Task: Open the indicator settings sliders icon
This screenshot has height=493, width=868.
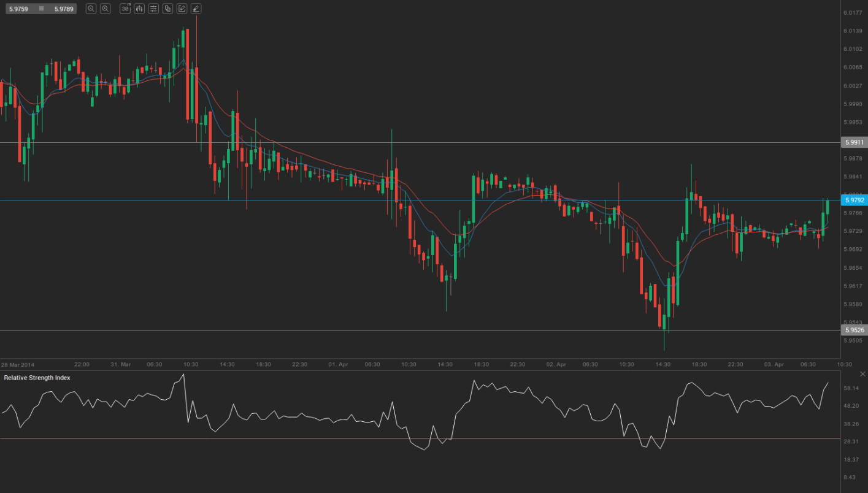Action: (x=153, y=9)
